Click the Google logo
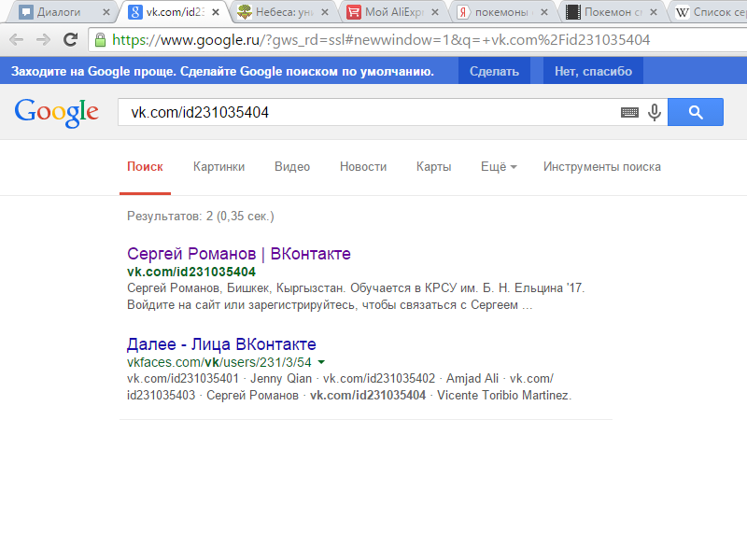 pos(57,113)
